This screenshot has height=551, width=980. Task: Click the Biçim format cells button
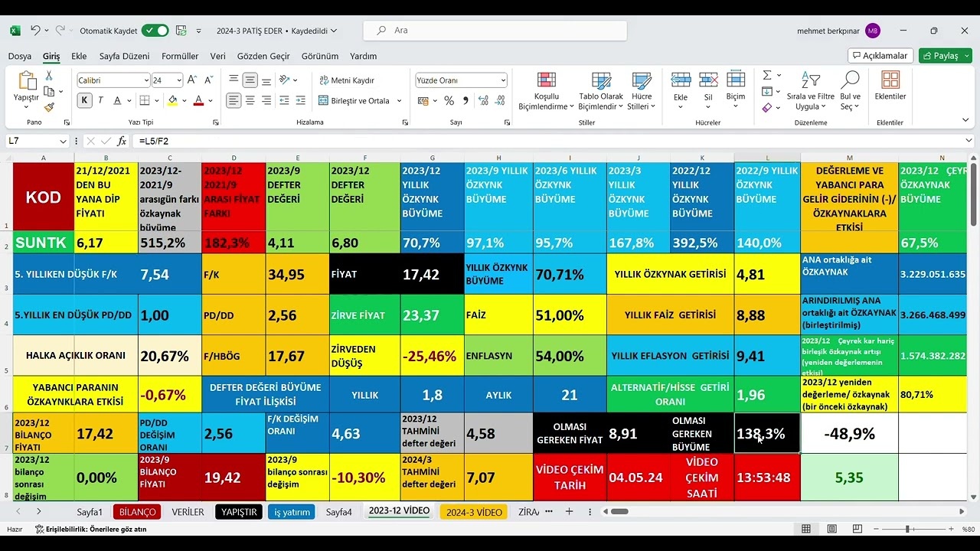736,90
